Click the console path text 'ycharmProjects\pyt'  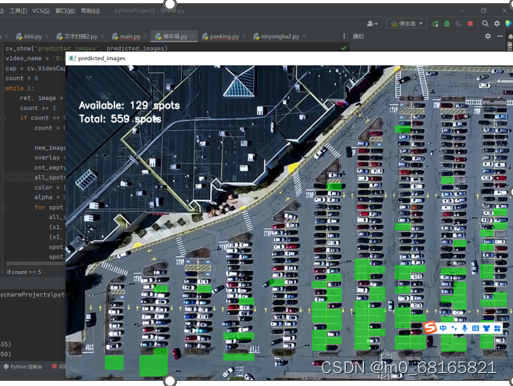click(33, 295)
